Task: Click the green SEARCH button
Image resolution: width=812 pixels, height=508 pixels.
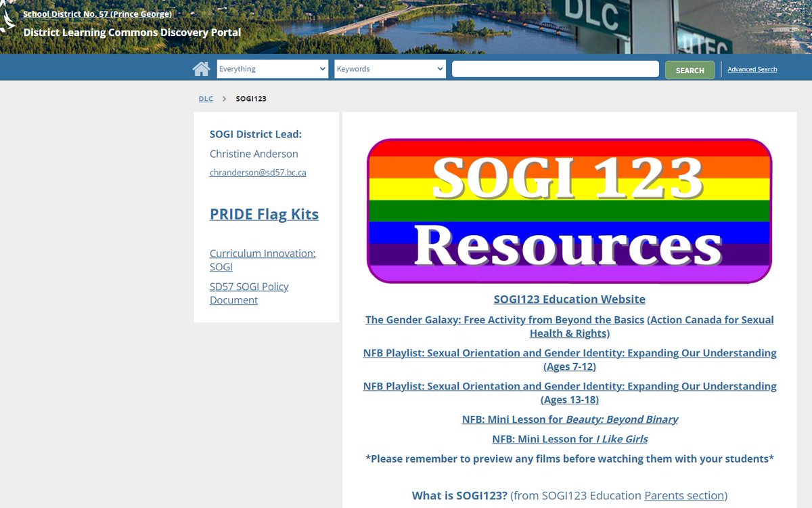Action: [x=690, y=70]
